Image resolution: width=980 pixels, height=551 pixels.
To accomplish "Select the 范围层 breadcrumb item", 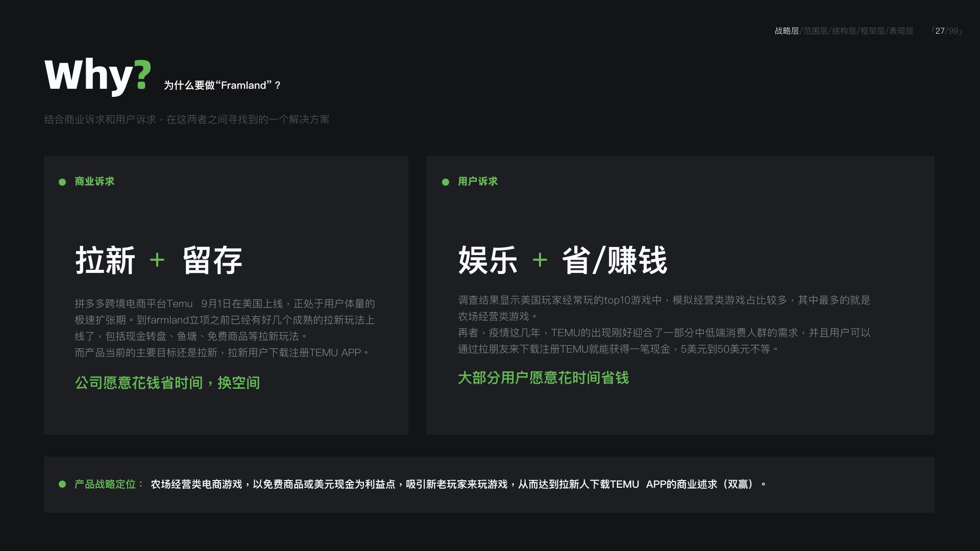I will coord(815,31).
